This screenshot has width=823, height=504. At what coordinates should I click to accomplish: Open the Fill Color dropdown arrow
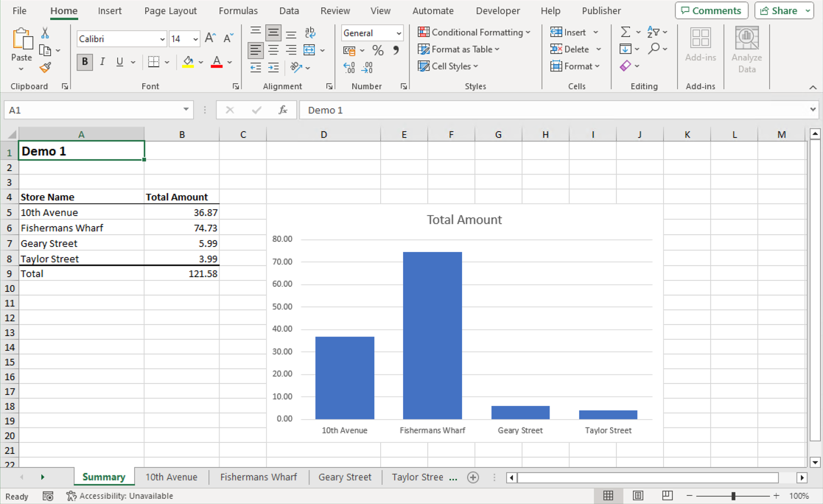click(200, 62)
